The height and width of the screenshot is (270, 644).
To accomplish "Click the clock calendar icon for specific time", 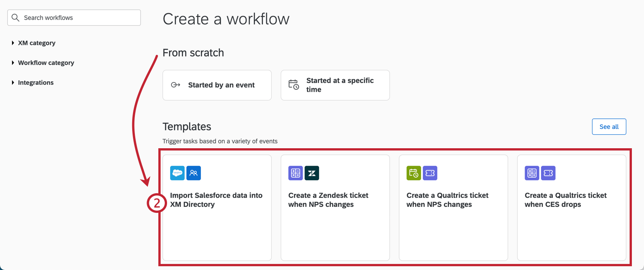I will pos(294,85).
